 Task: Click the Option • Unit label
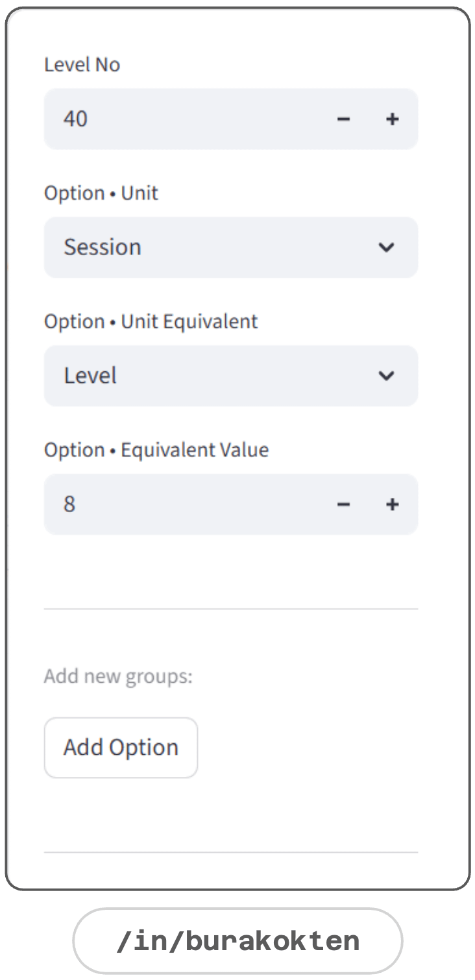click(x=101, y=193)
